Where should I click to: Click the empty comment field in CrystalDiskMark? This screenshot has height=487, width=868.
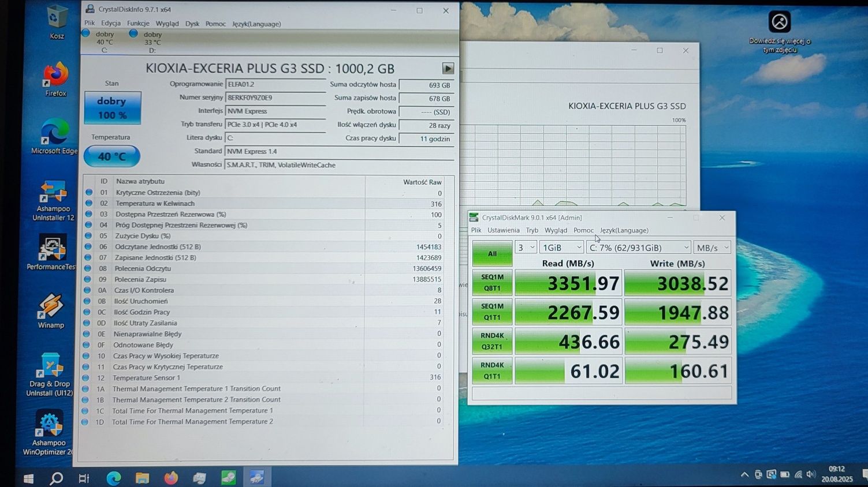pos(602,394)
